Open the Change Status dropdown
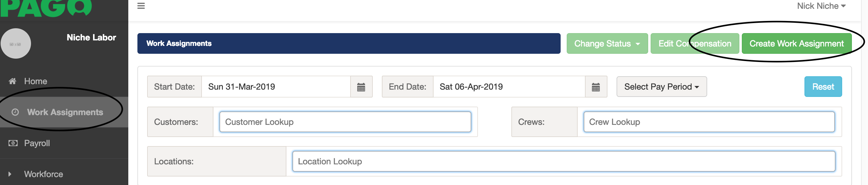This screenshot has height=185, width=868. (x=607, y=43)
